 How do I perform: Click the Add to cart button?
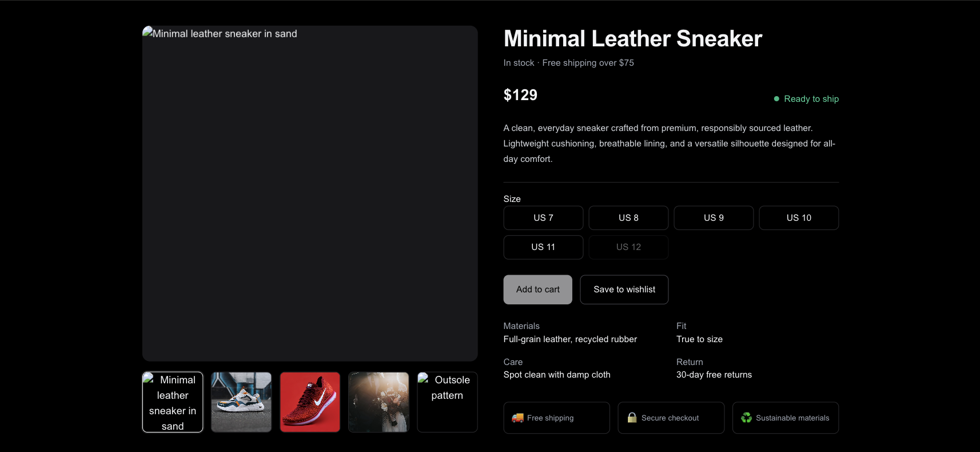coord(537,290)
